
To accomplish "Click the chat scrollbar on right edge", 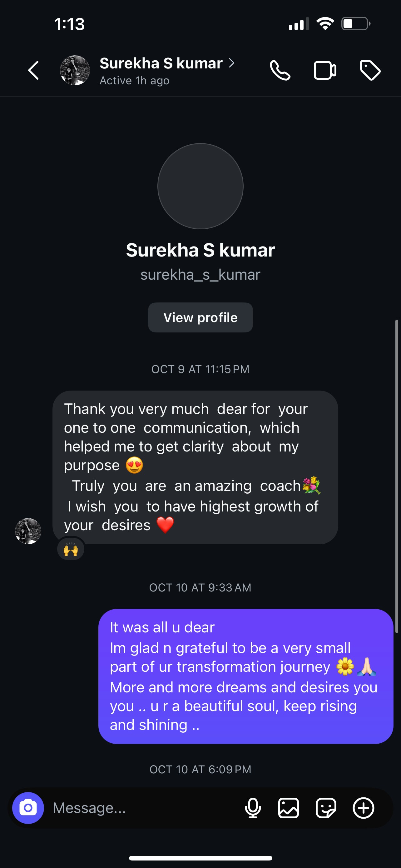I will point(397,476).
